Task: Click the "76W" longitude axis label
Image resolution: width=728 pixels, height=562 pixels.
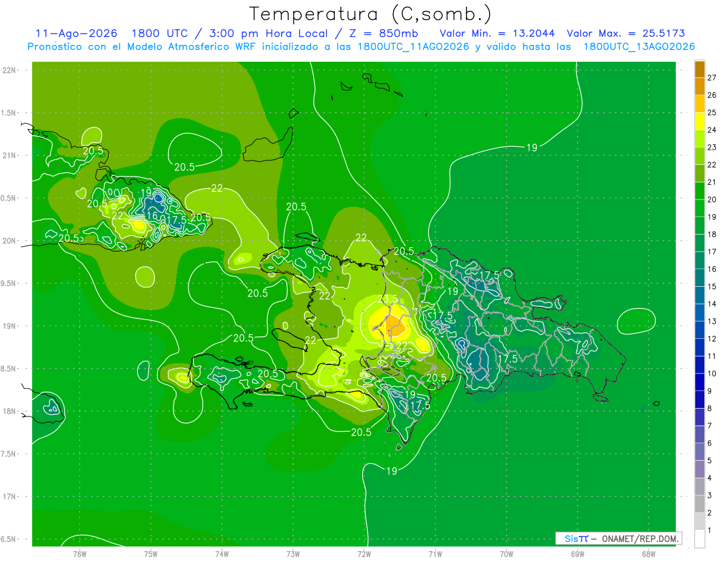Action: point(79,554)
